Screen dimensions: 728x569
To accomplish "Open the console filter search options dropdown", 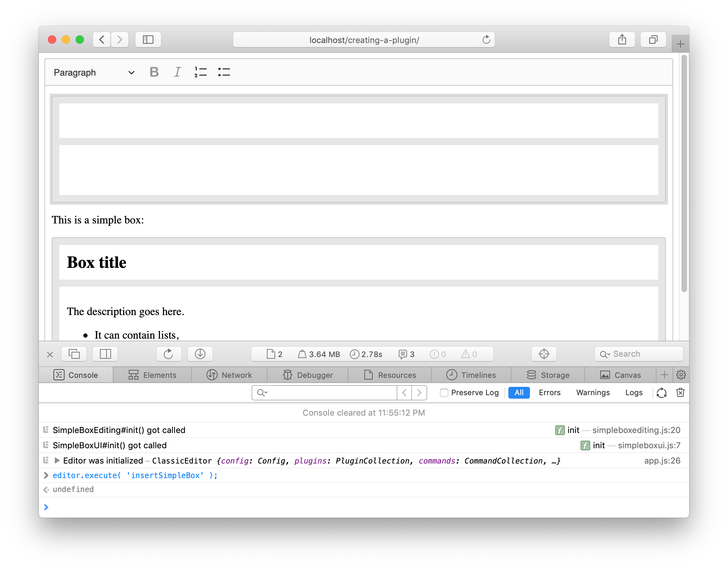I will [x=262, y=392].
